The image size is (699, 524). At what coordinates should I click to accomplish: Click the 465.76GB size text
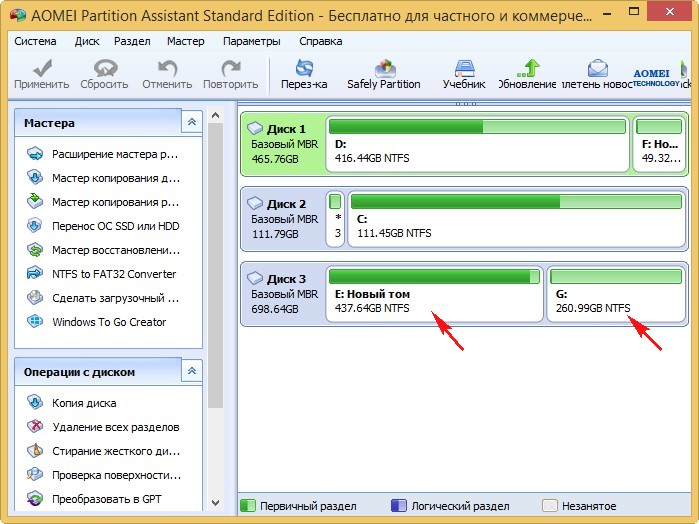tap(275, 159)
